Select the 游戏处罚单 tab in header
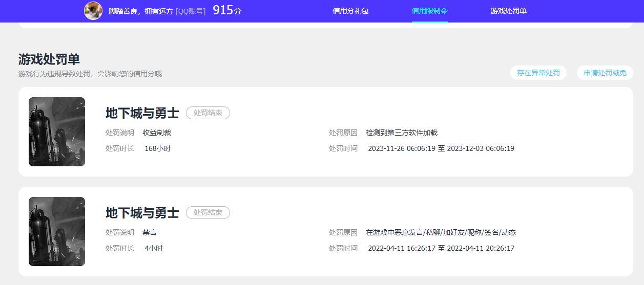This screenshot has height=285, width=644. (x=508, y=11)
